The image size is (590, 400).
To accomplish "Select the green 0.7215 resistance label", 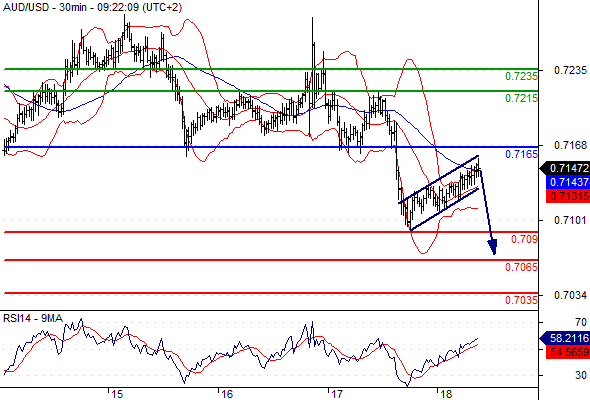I will 521,98.
